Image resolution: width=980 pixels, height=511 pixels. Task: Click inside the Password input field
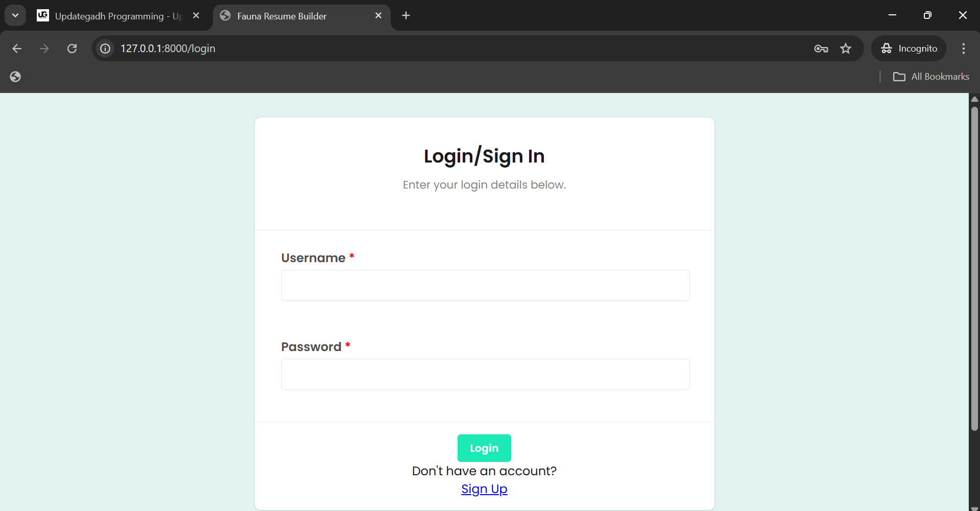(485, 375)
